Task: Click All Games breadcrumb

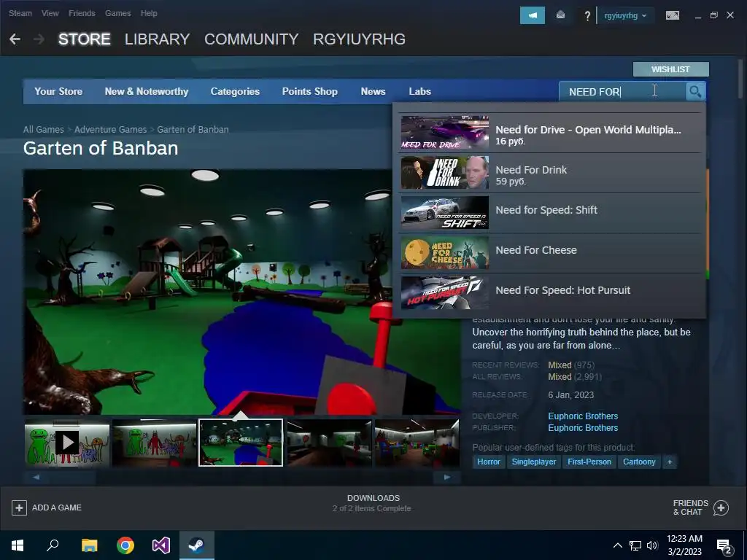Action: coord(43,130)
